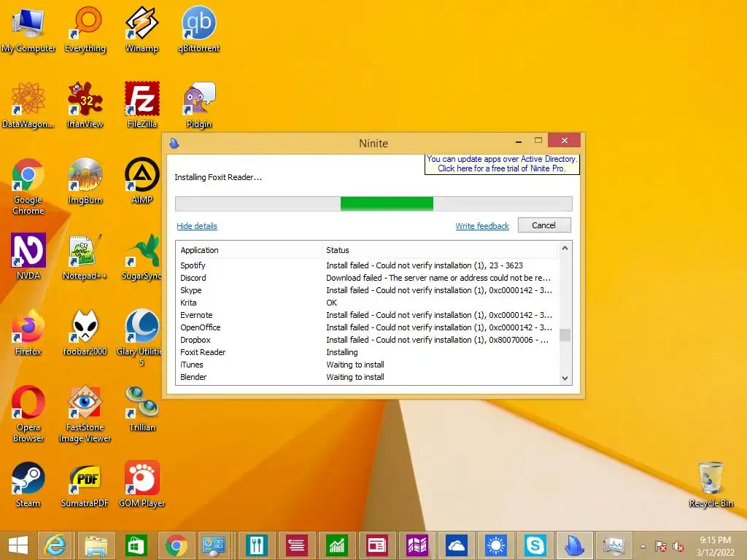The image size is (747, 560).
Task: Click the Ninite installation progress bar
Action: 373,204
